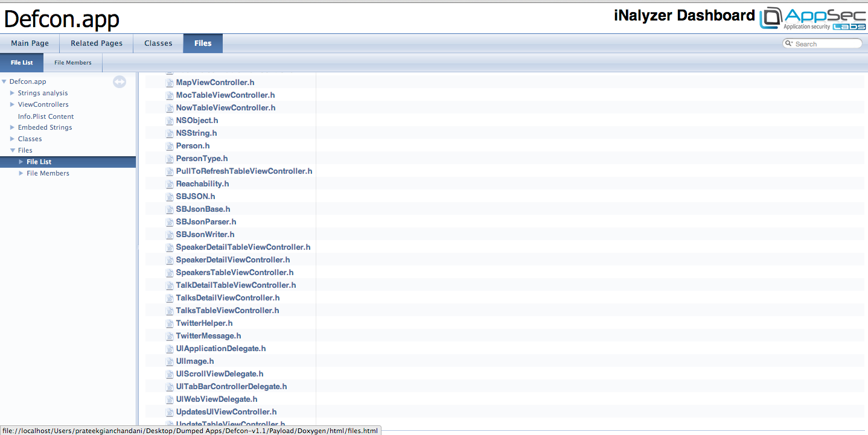Open the Related Pages tab
This screenshot has height=435, width=868.
[97, 43]
